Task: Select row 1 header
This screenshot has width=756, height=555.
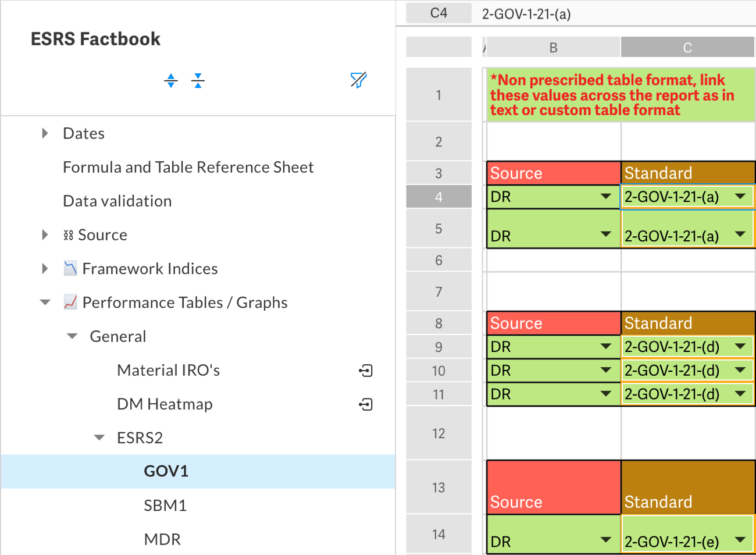Action: click(438, 95)
